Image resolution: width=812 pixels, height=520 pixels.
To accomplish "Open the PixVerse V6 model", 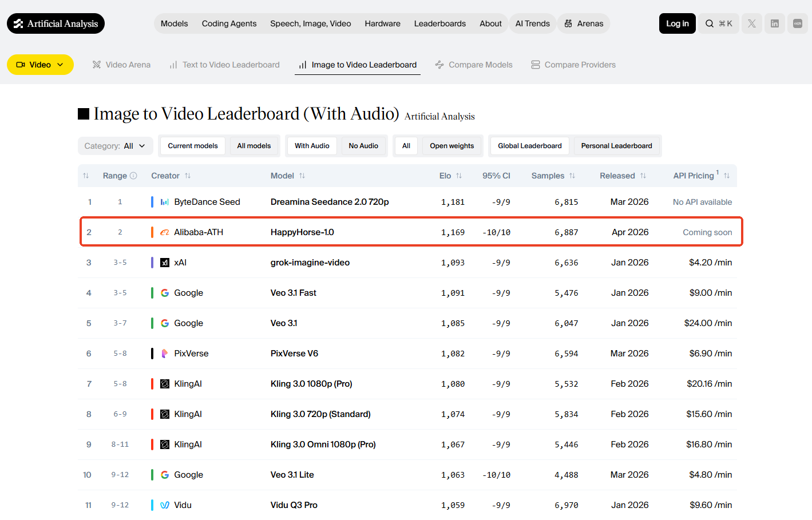I will [x=294, y=354].
